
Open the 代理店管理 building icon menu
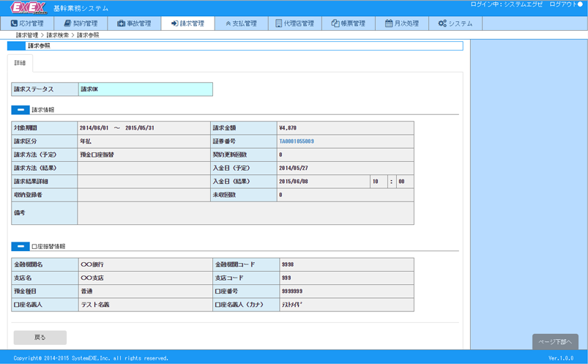pyautogui.click(x=294, y=23)
